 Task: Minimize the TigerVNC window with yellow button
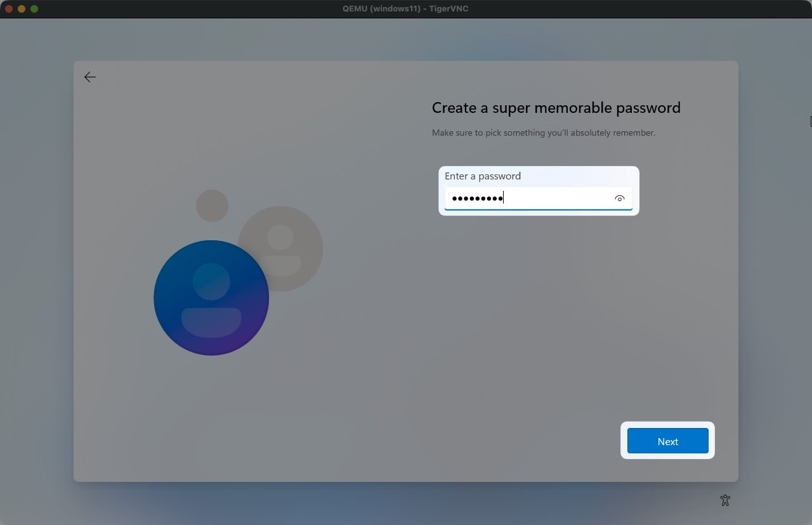[22, 9]
